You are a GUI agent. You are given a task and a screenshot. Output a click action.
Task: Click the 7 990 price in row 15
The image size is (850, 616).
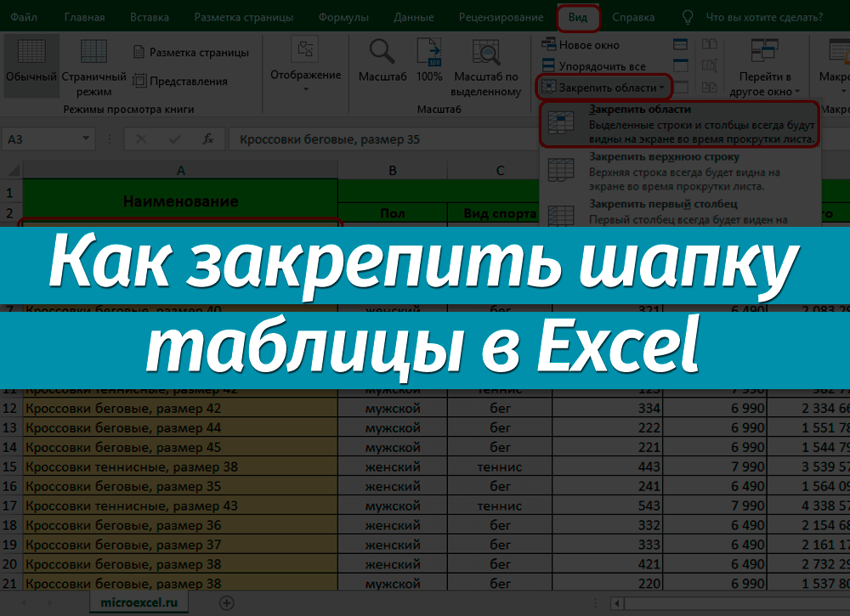coord(715,466)
